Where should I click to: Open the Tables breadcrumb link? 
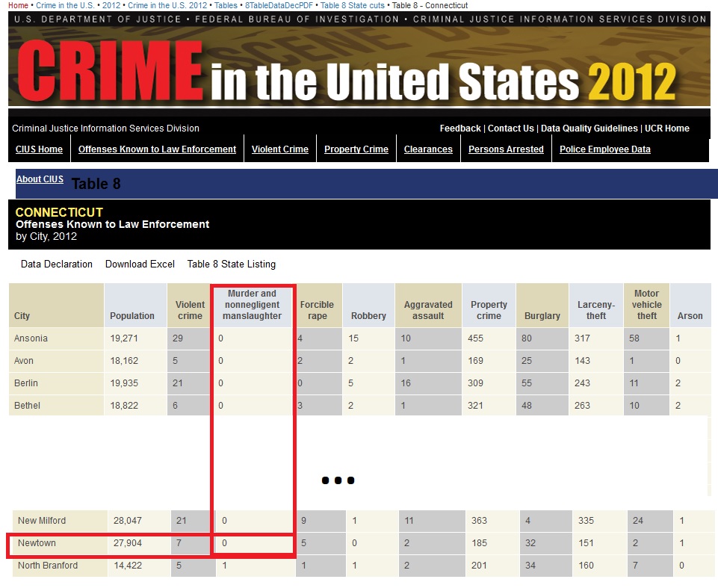pyautogui.click(x=226, y=5)
